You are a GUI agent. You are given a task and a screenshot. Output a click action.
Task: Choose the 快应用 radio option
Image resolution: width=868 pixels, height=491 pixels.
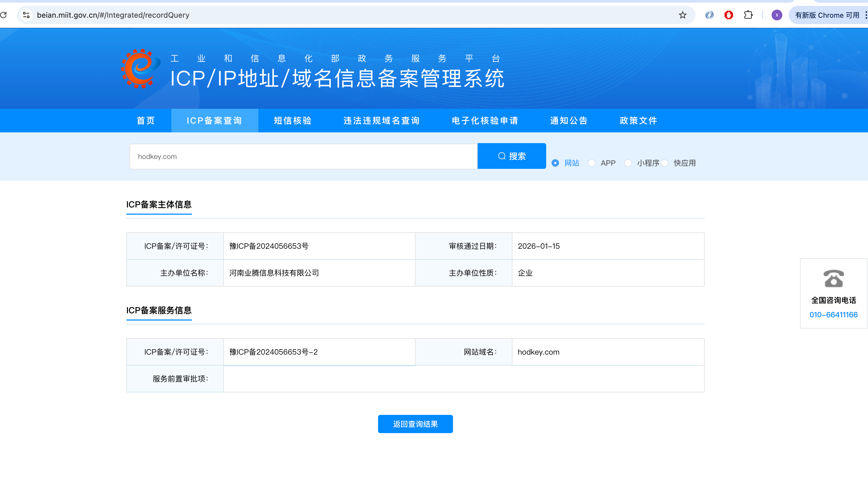pos(665,163)
